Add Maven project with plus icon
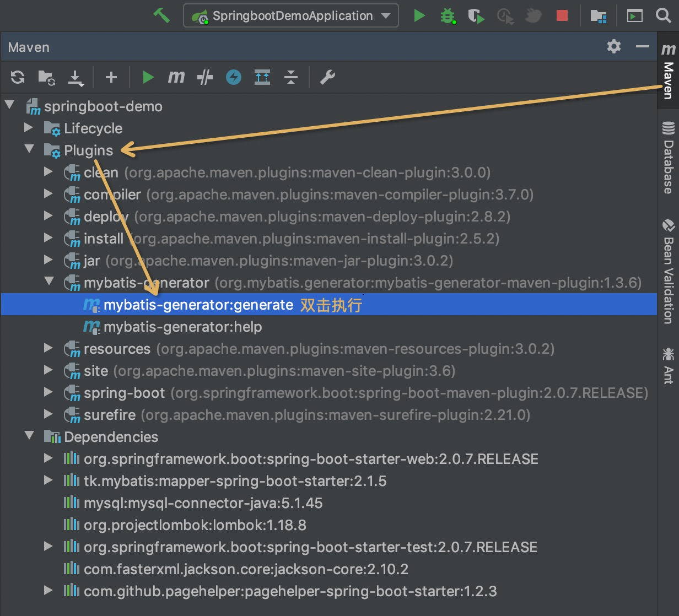The width and height of the screenshot is (679, 616). pyautogui.click(x=111, y=77)
